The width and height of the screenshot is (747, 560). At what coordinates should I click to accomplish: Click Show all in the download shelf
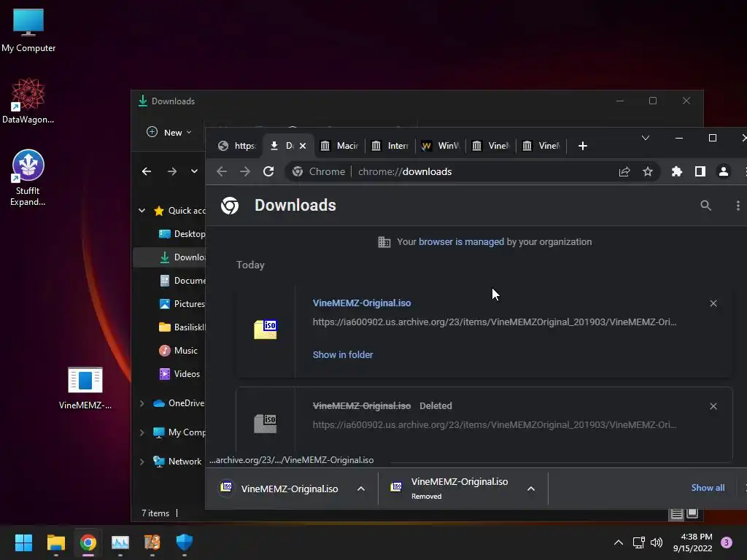(x=708, y=488)
